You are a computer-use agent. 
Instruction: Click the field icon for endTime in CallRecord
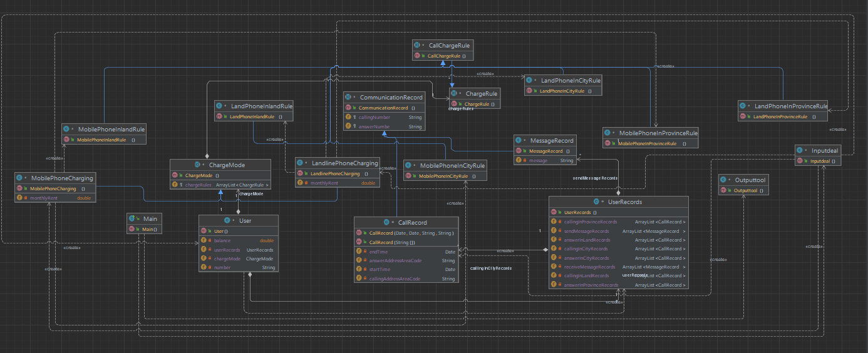click(x=358, y=252)
